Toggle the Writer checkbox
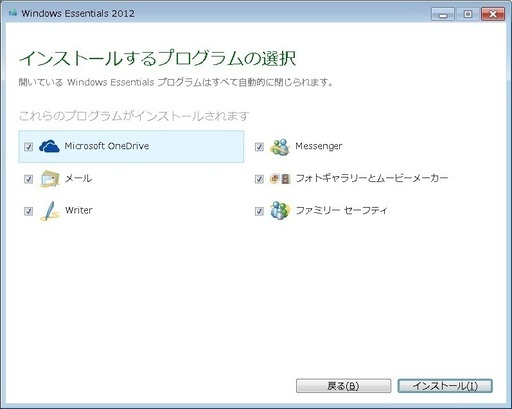The height and width of the screenshot is (409, 512). pos(29,211)
